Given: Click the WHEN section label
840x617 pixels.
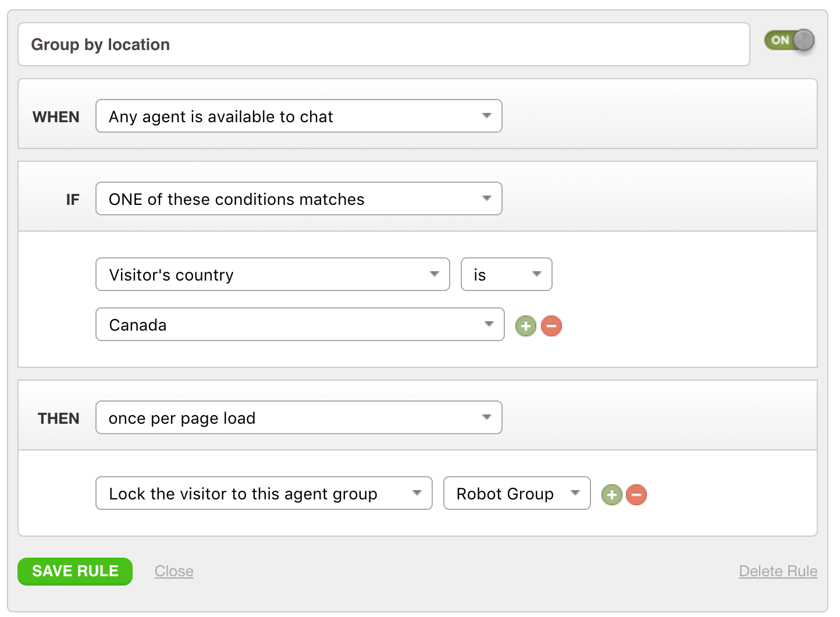Looking at the screenshot, I should pyautogui.click(x=56, y=117).
